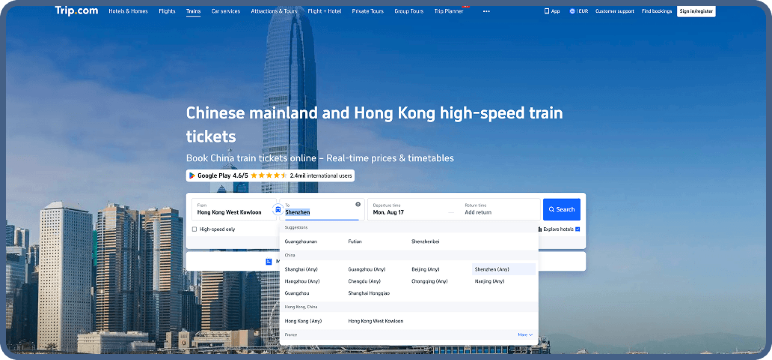The height and width of the screenshot is (360, 772).
Task: Select Chengdu (Any) in station list
Action: coord(364,281)
